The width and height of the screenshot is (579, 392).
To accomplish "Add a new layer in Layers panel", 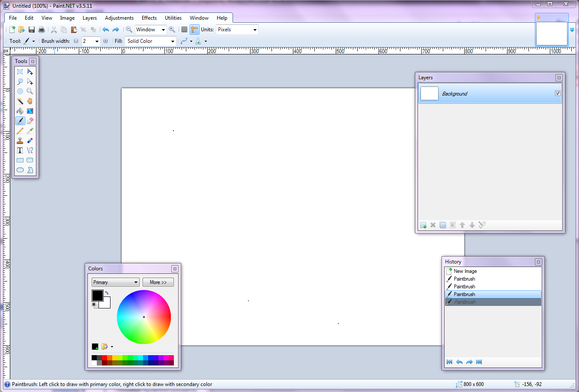I will click(423, 225).
